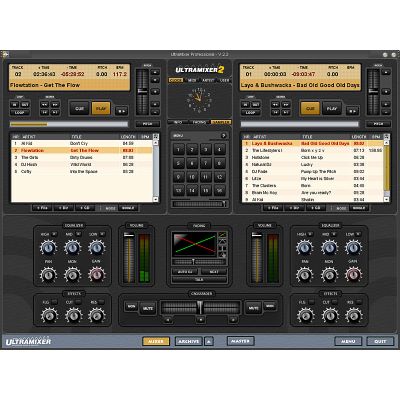Click the left deck rewind search icon
Viewport: 400px width, 400px height.
pyautogui.click(x=44, y=104)
